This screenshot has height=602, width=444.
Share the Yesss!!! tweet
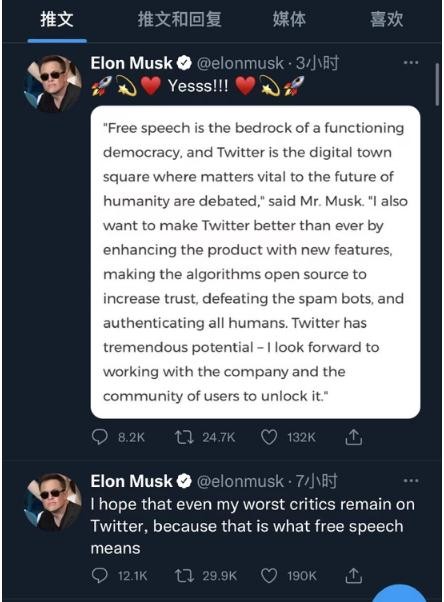(x=353, y=437)
